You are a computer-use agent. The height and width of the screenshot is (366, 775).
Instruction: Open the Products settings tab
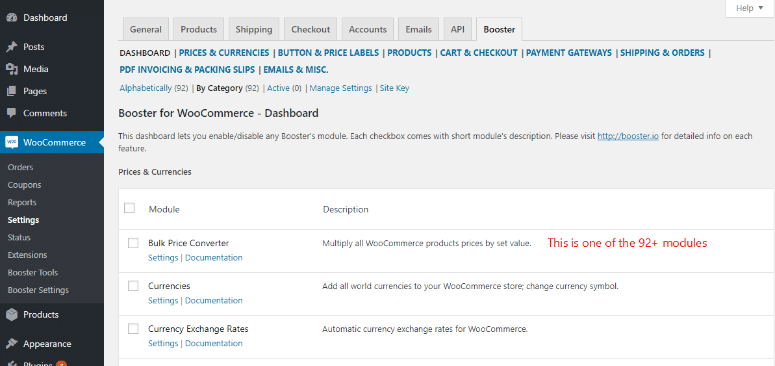pyautogui.click(x=199, y=29)
